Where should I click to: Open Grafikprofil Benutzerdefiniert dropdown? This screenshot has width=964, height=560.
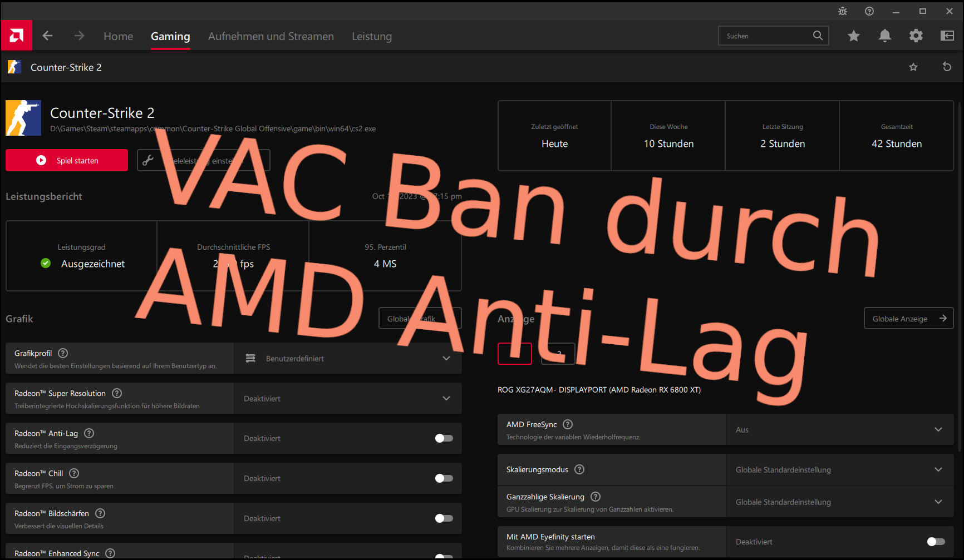tap(348, 358)
